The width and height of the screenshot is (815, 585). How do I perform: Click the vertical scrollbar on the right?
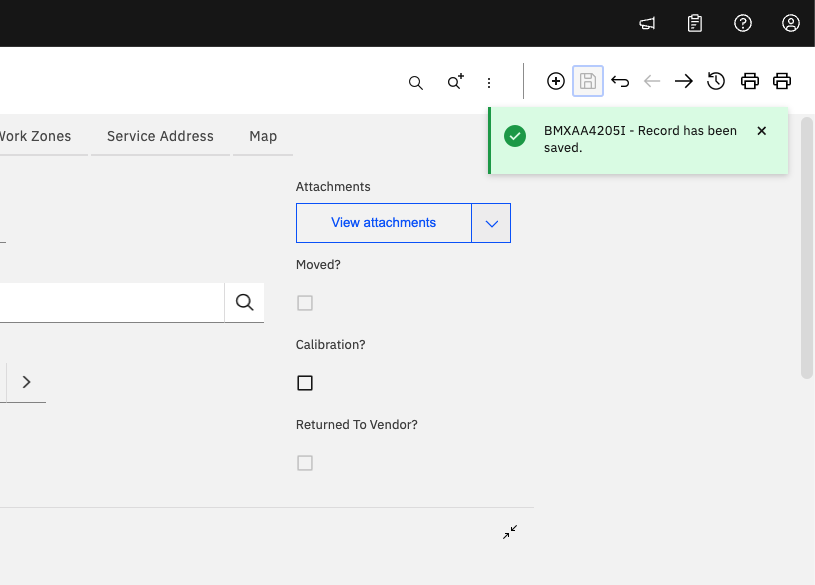(x=806, y=250)
